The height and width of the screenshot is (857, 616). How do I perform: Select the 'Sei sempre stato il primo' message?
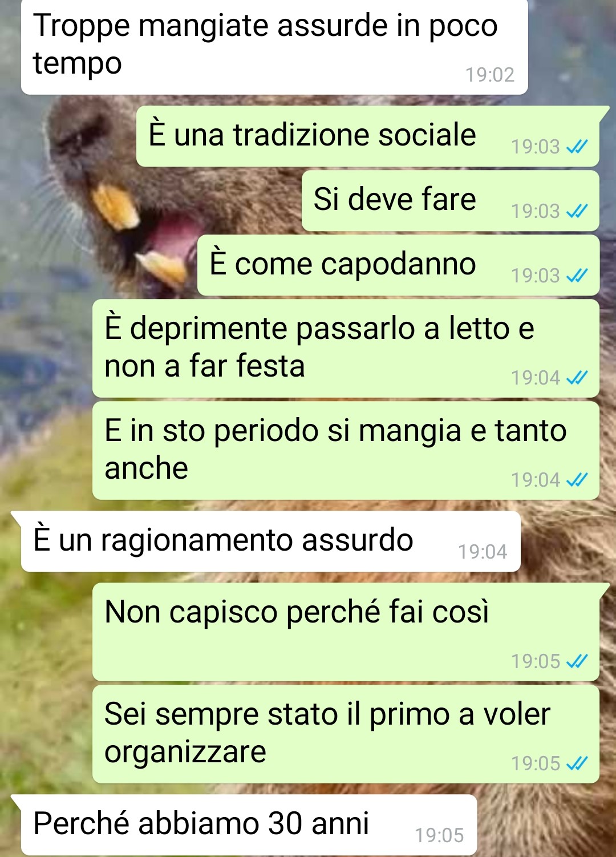click(x=346, y=734)
